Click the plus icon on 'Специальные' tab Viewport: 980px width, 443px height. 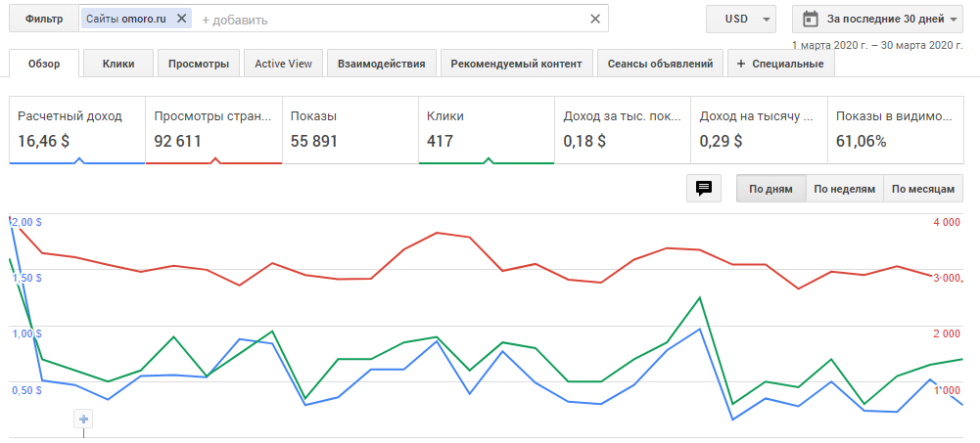(x=742, y=64)
